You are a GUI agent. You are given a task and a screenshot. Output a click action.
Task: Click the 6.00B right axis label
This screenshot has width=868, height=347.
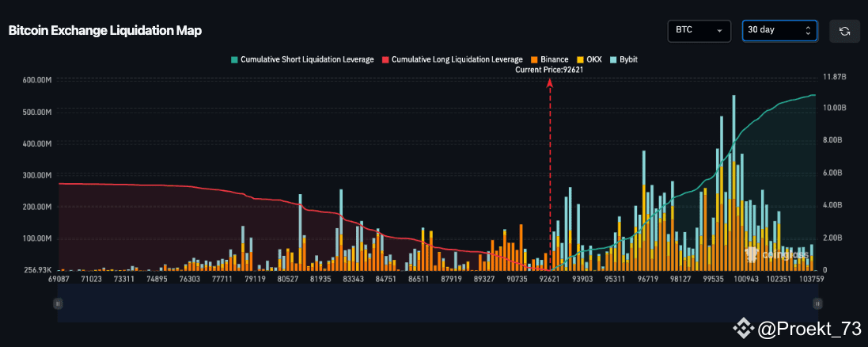[x=833, y=173]
